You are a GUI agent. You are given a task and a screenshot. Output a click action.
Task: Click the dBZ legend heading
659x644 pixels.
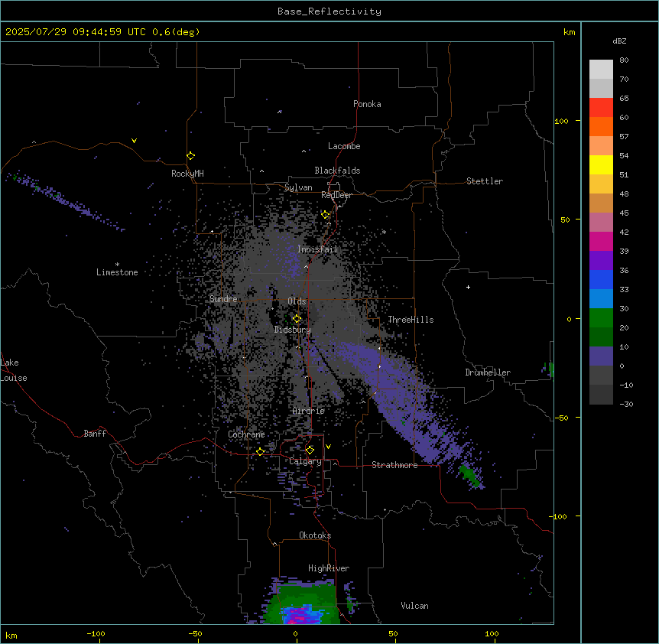(619, 41)
